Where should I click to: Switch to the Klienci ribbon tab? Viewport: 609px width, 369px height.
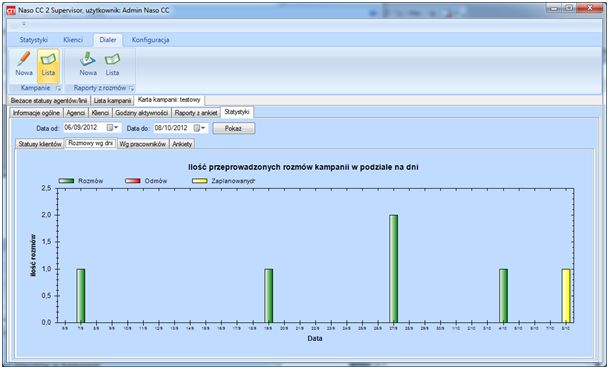(x=73, y=40)
